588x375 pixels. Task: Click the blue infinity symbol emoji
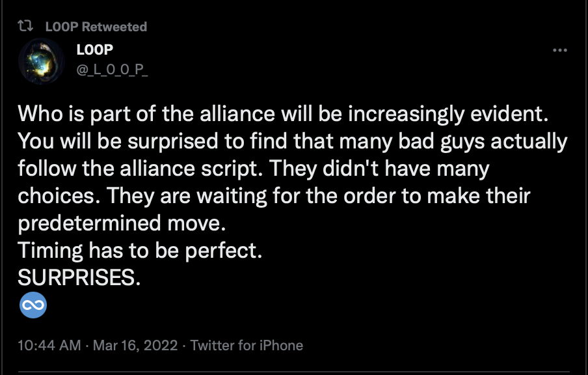33,305
